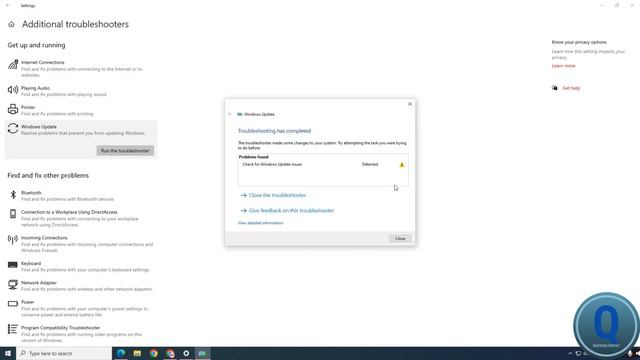Select the Printer troubleshooter icon
Viewport: 640px width, 360px height.
pyautogui.click(x=13, y=109)
